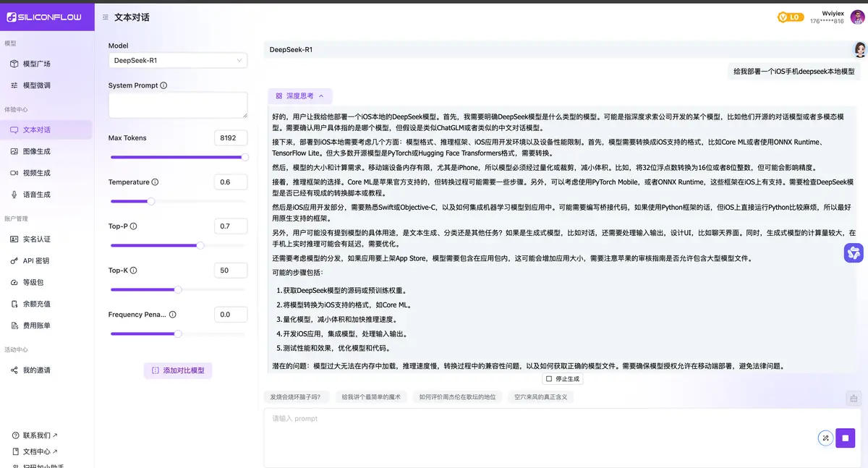Click the 模型微调 sliders icon
This screenshot has width=868, height=468.
(14, 85)
